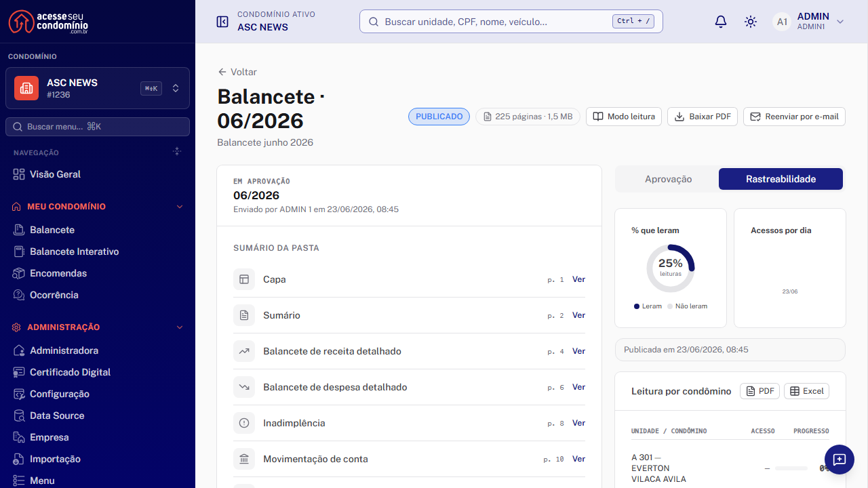Click Baixar PDF button
The image size is (868, 488).
(x=703, y=117)
